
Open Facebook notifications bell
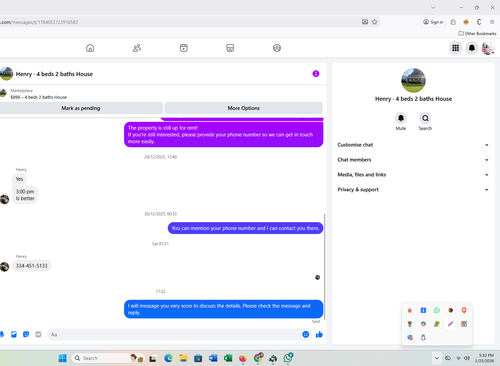click(472, 48)
